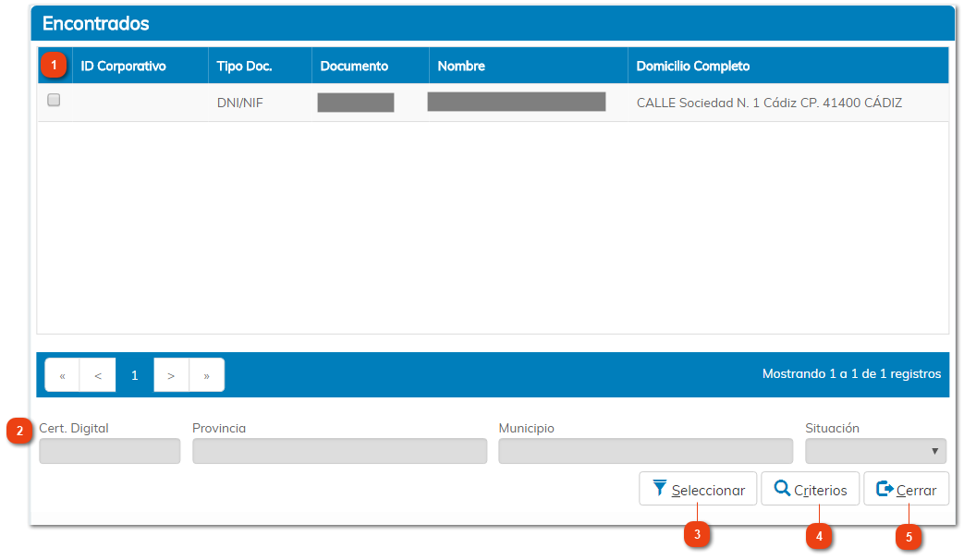Select the row with CALLE Sociedad address
964x560 pixels.
[769, 103]
